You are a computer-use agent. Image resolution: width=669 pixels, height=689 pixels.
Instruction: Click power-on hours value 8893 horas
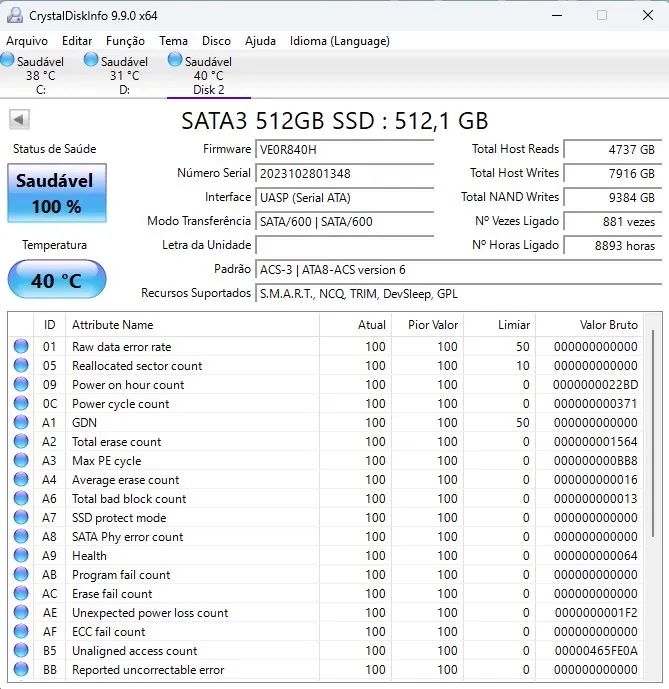click(613, 245)
